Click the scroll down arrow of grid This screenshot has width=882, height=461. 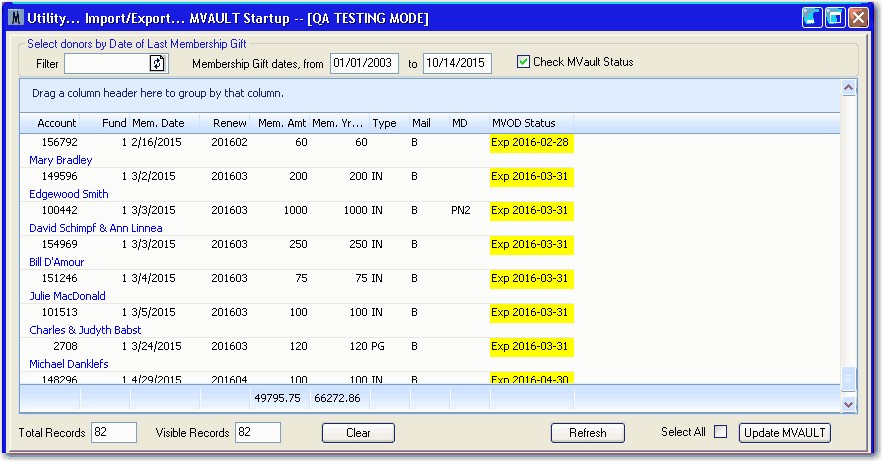(x=848, y=404)
